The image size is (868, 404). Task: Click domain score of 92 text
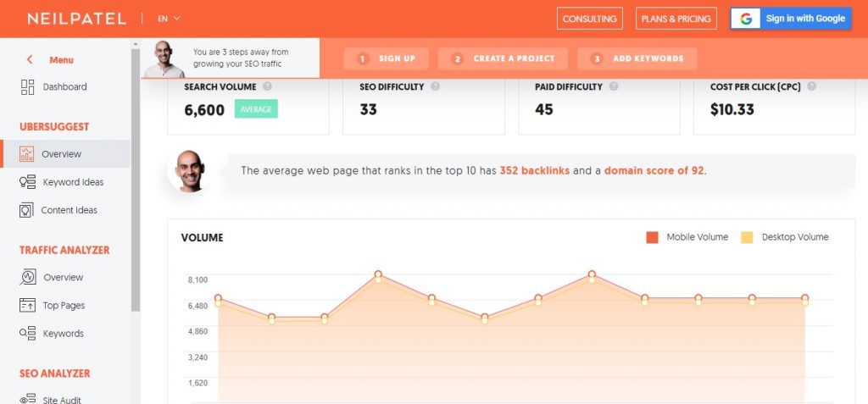click(654, 170)
